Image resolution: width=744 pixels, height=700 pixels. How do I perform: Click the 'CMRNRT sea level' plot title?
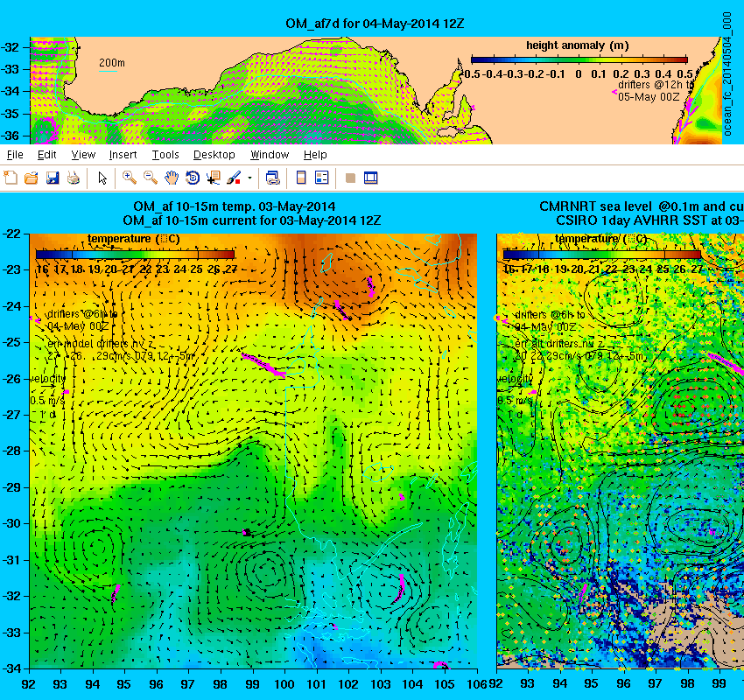[x=642, y=206]
